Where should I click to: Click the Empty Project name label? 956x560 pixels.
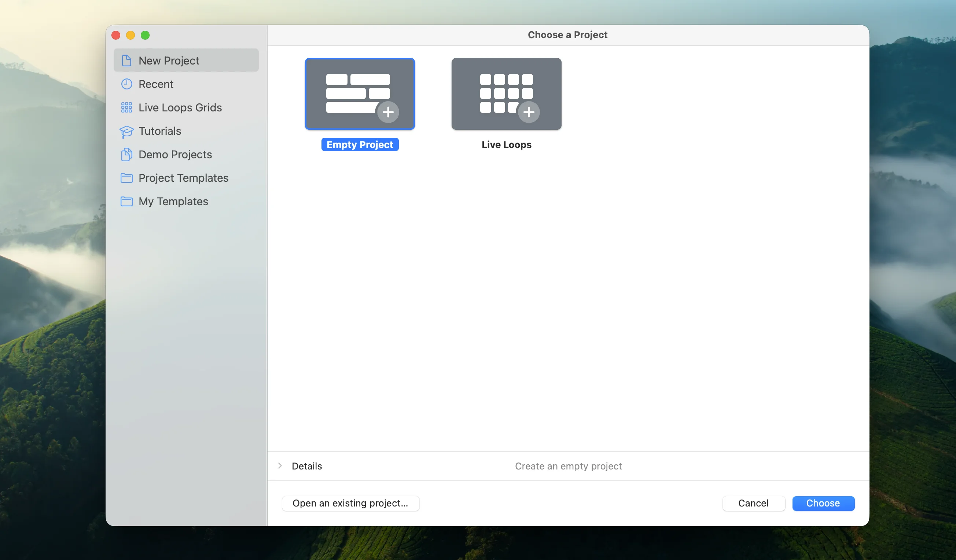click(x=360, y=144)
